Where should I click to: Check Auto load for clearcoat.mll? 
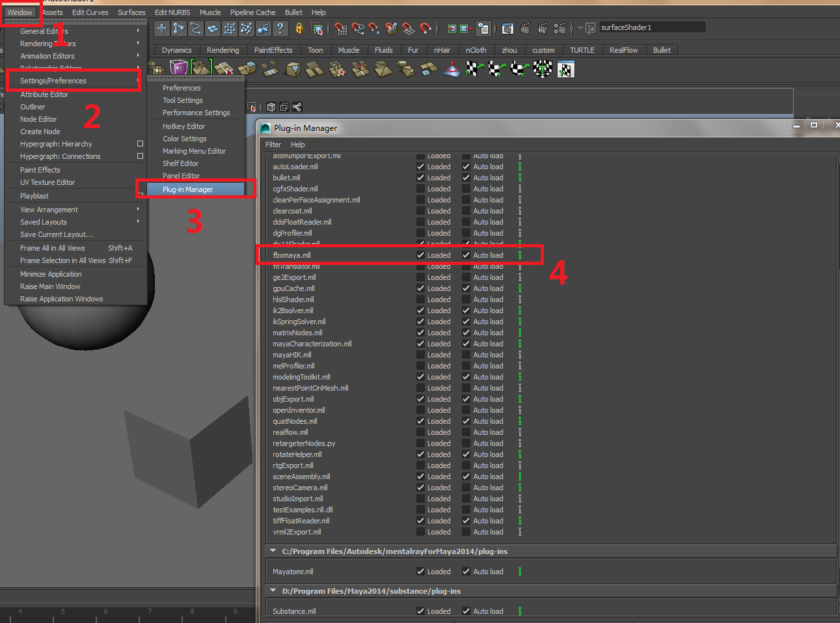466,211
